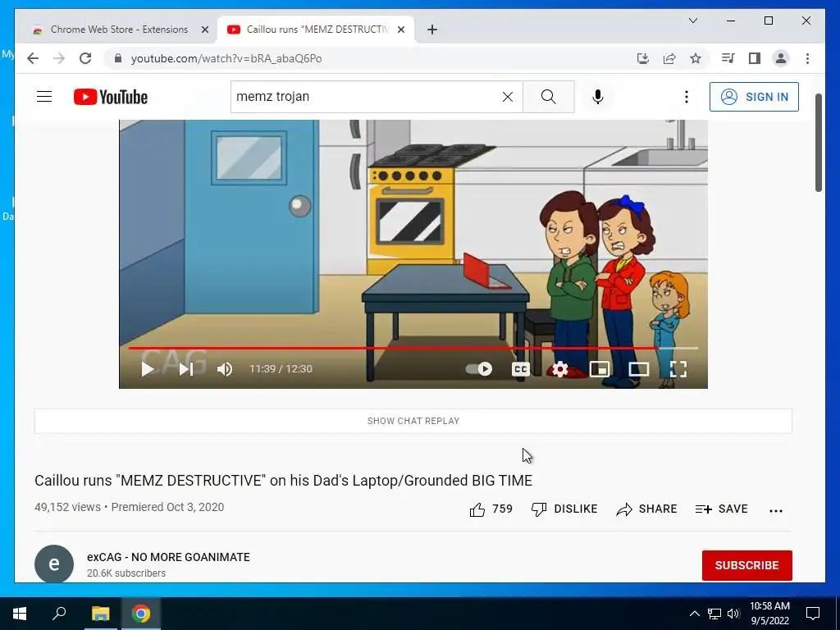Click the page vertical scrollbar

pos(818,143)
